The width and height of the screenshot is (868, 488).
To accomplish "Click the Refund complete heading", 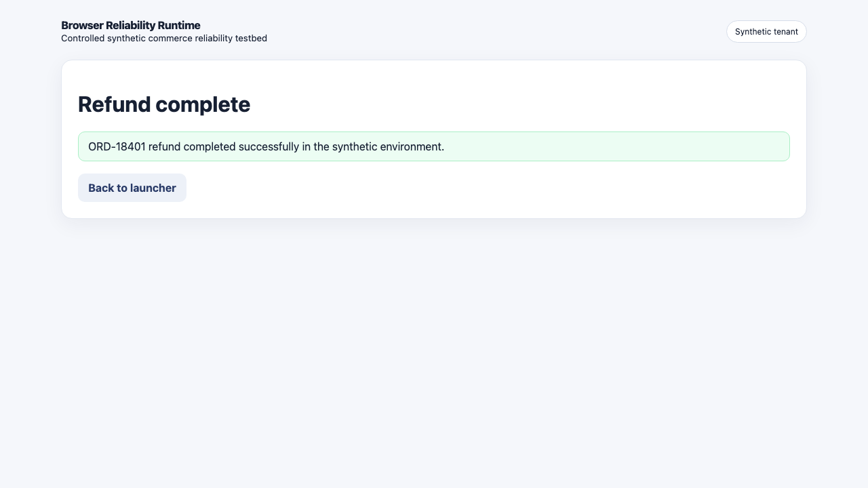I will point(164,104).
